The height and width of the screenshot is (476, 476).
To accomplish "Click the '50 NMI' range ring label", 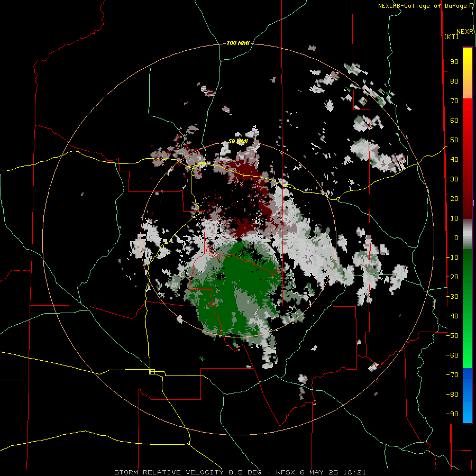I will pos(238,141).
